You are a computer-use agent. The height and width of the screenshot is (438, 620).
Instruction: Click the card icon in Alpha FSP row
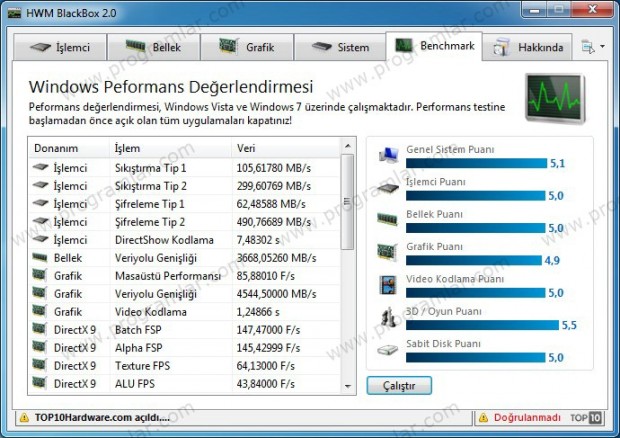[x=40, y=346]
